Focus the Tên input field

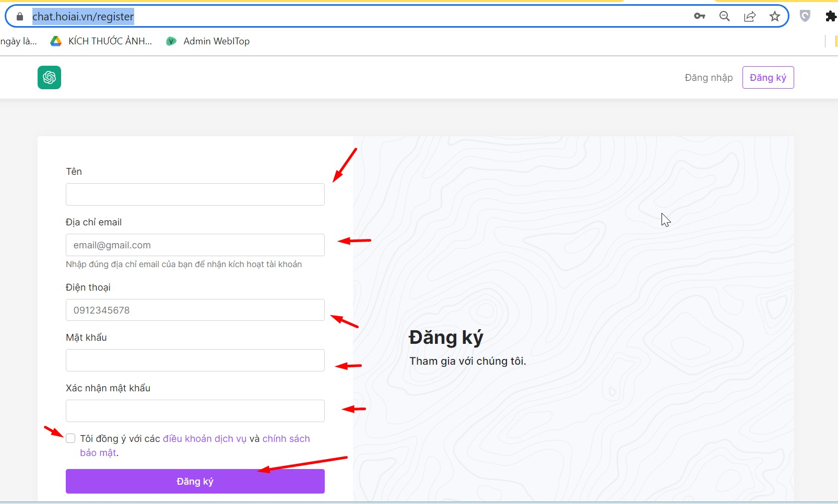(x=195, y=194)
